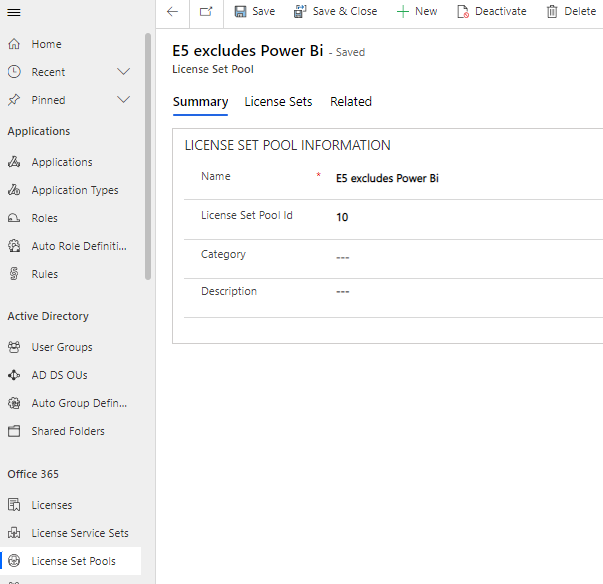Click the AD DS OUs icon
Viewport: 603px width, 584px height.
coord(14,375)
